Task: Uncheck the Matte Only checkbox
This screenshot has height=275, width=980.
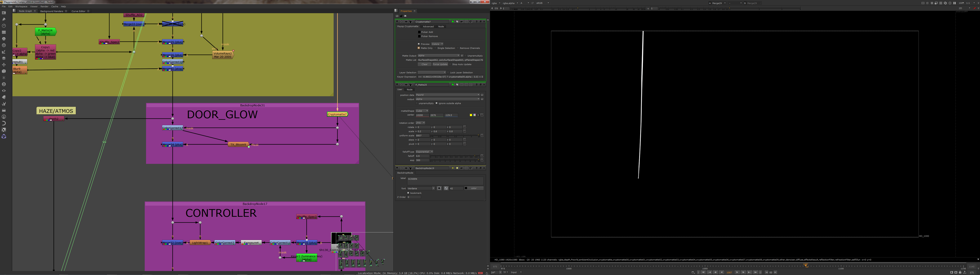Action: coord(419,48)
